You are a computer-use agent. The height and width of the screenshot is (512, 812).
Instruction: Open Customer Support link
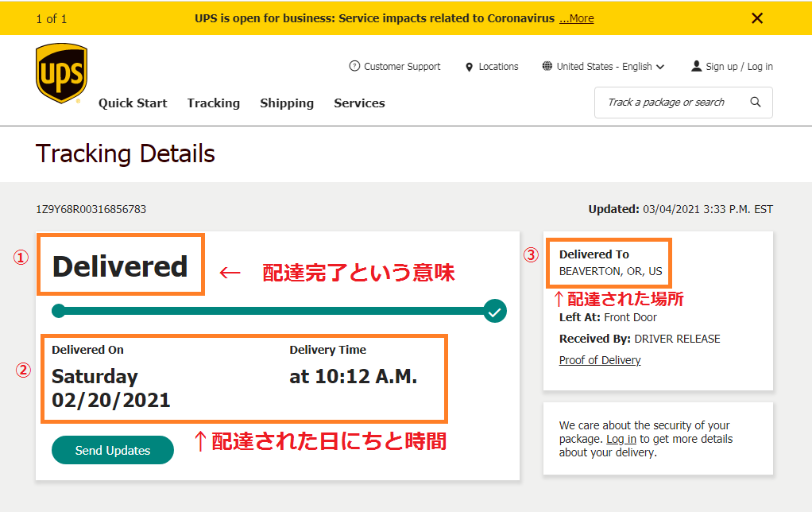402,66
